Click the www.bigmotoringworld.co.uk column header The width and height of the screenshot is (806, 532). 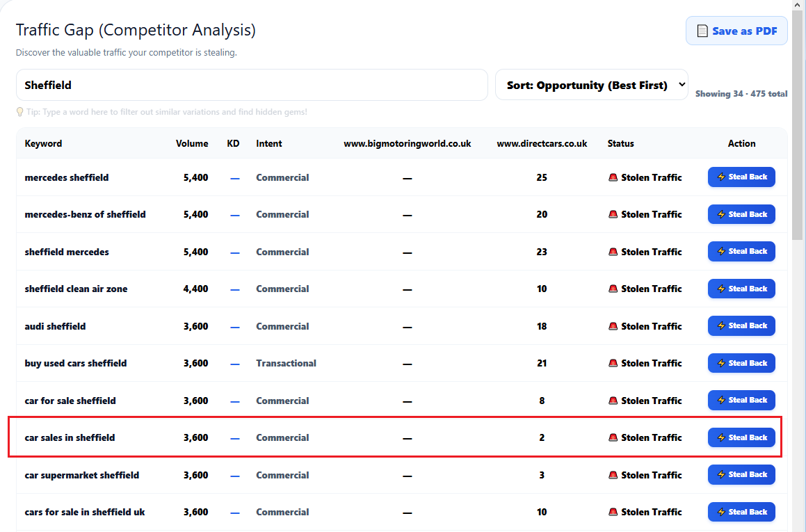pyautogui.click(x=407, y=143)
